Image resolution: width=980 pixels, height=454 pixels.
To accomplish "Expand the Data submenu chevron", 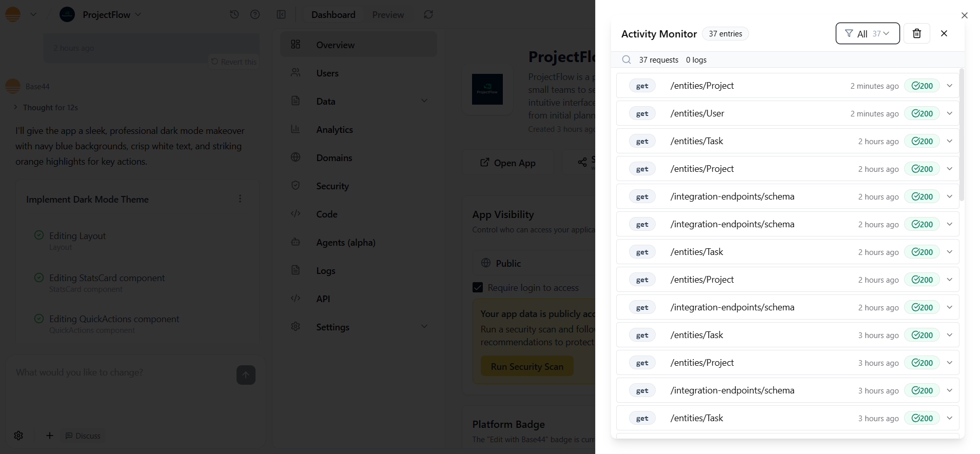I will (424, 101).
